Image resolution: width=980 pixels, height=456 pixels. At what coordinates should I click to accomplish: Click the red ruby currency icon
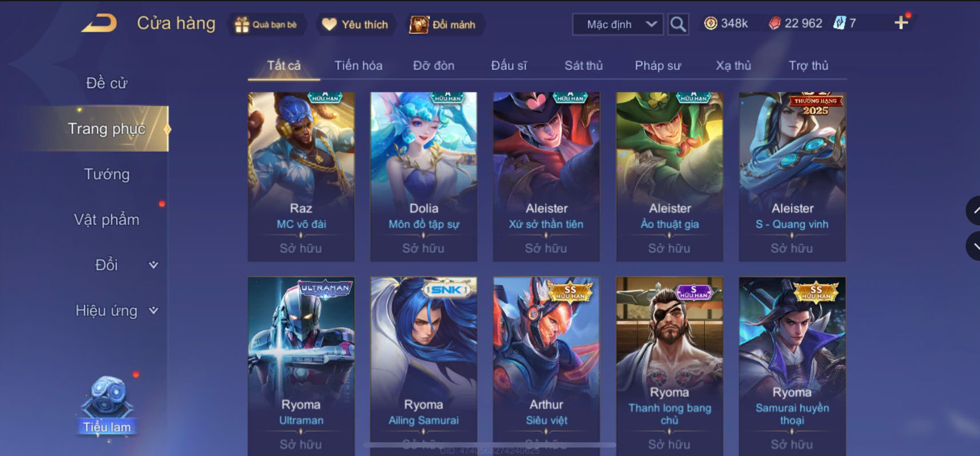[x=775, y=23]
